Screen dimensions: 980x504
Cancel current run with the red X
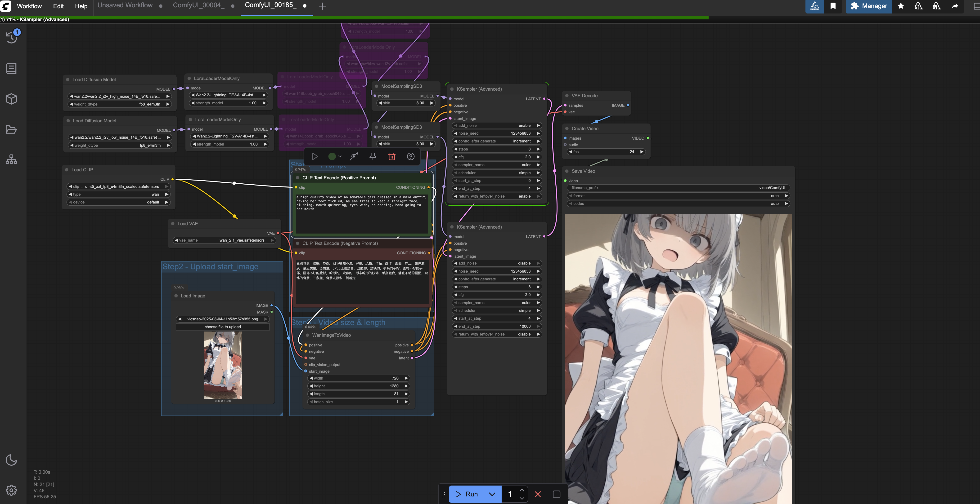click(x=538, y=494)
